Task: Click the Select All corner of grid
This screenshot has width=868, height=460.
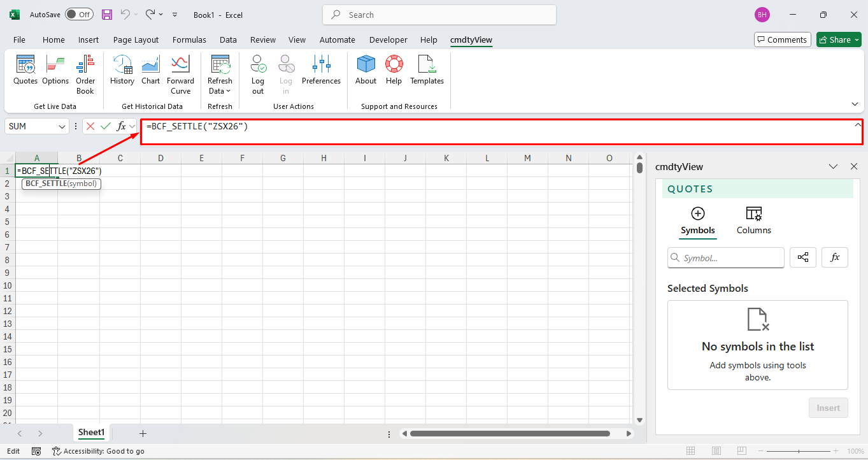Action: point(7,158)
